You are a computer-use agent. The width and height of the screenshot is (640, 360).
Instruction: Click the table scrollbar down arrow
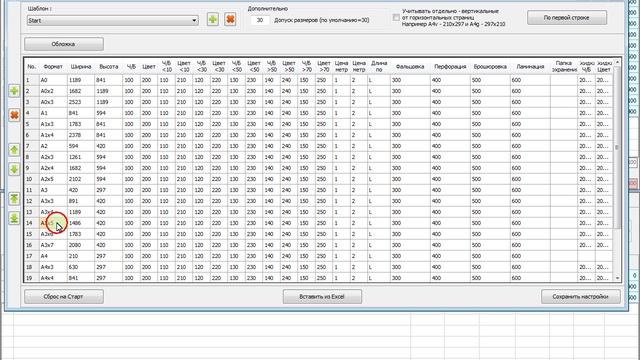coord(617,278)
